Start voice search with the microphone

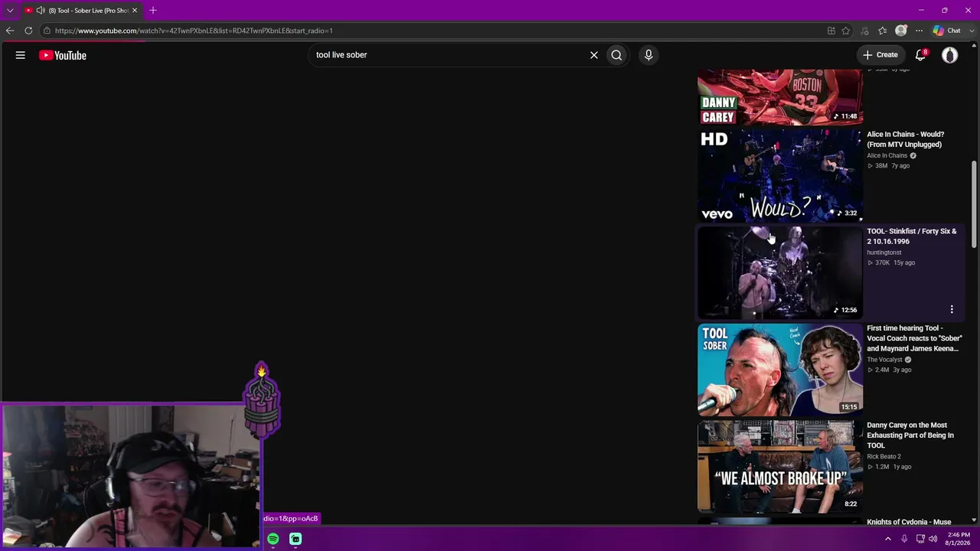[x=648, y=55]
